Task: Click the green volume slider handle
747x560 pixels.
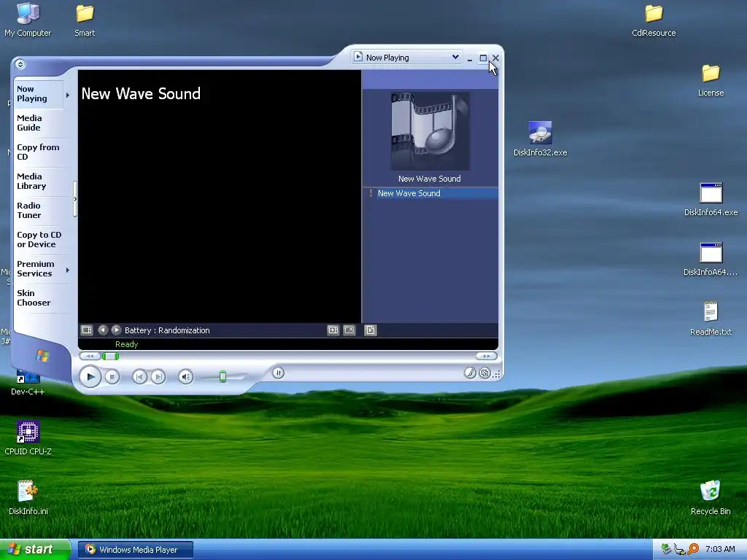Action: click(x=222, y=377)
